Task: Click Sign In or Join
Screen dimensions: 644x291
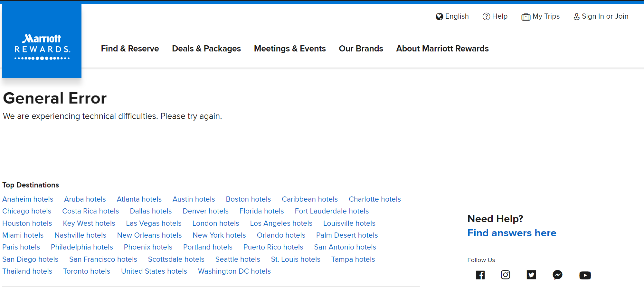Action: 605,16
